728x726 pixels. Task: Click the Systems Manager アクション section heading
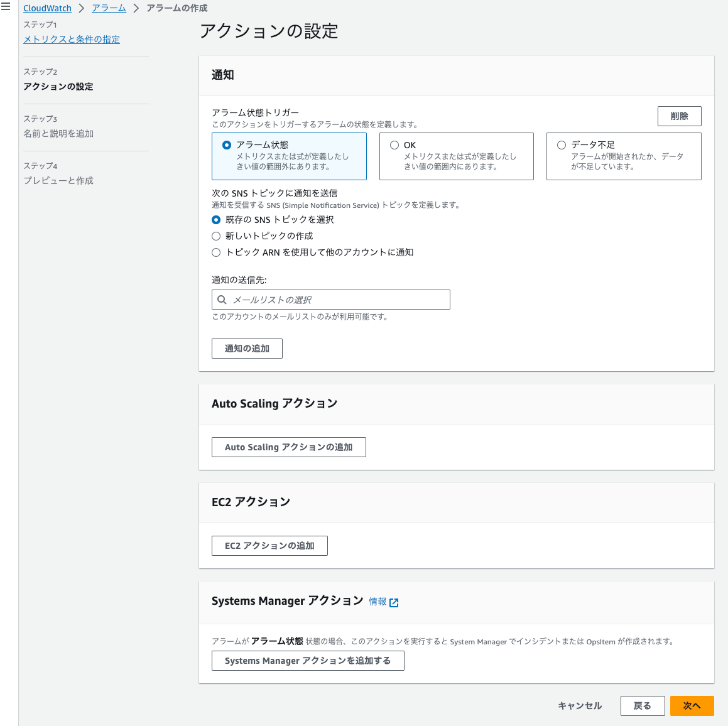click(x=288, y=600)
